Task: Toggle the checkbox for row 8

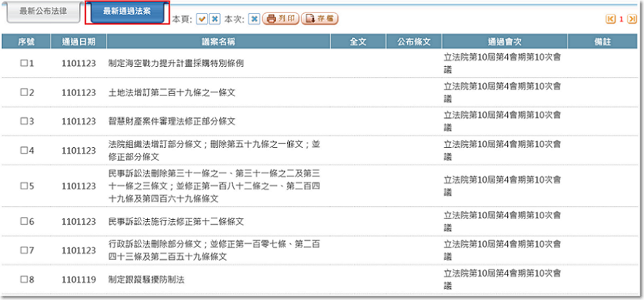Action: [23, 279]
